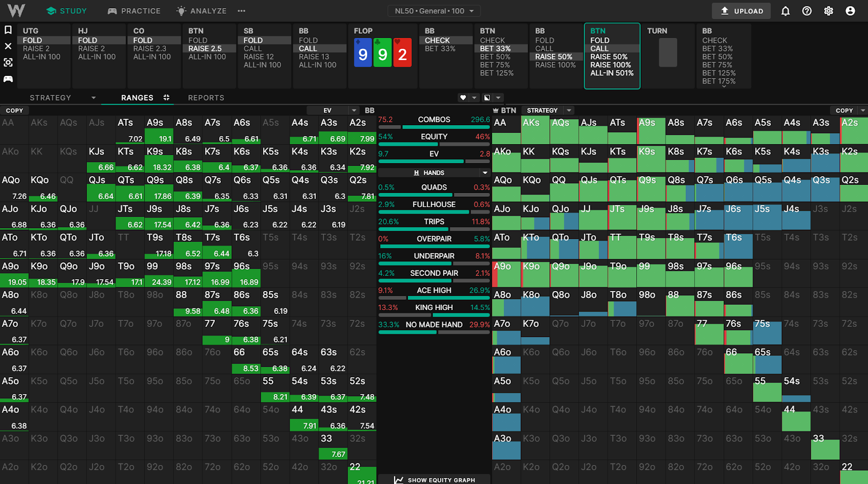The image size is (868, 484).
Task: Open notifications bell
Action: (x=785, y=11)
